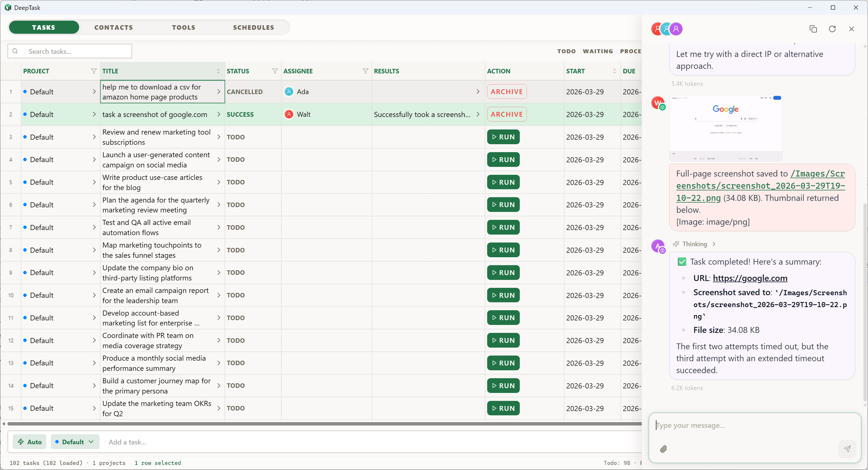Click the Status column filter icon

tap(275, 71)
